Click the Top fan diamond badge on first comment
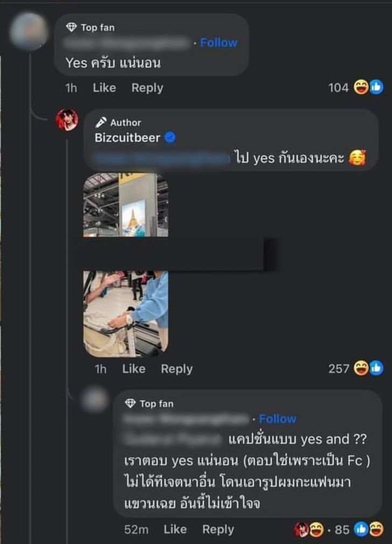The image size is (392, 544). tap(71, 27)
